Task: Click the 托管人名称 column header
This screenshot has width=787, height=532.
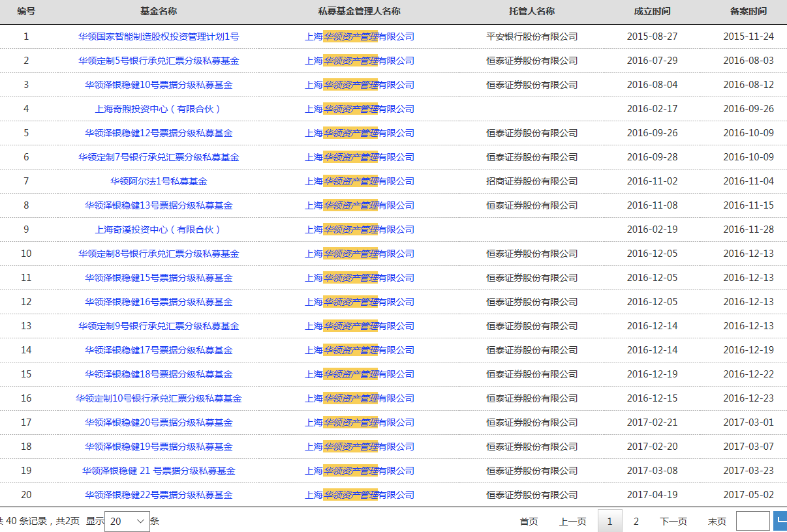Action: tap(532, 12)
